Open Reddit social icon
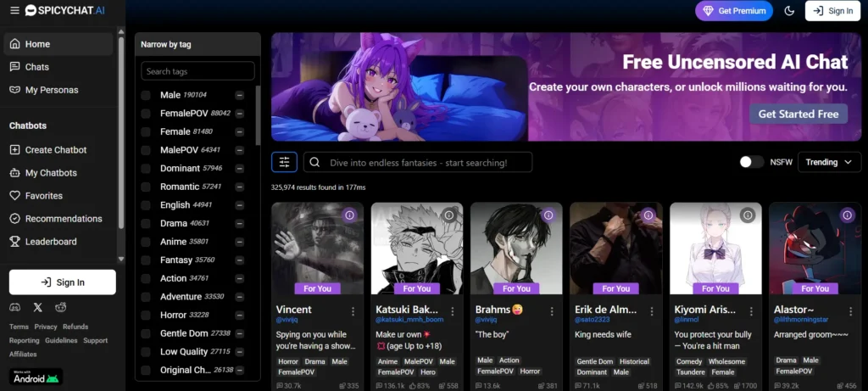The height and width of the screenshot is (391, 868). tap(60, 307)
